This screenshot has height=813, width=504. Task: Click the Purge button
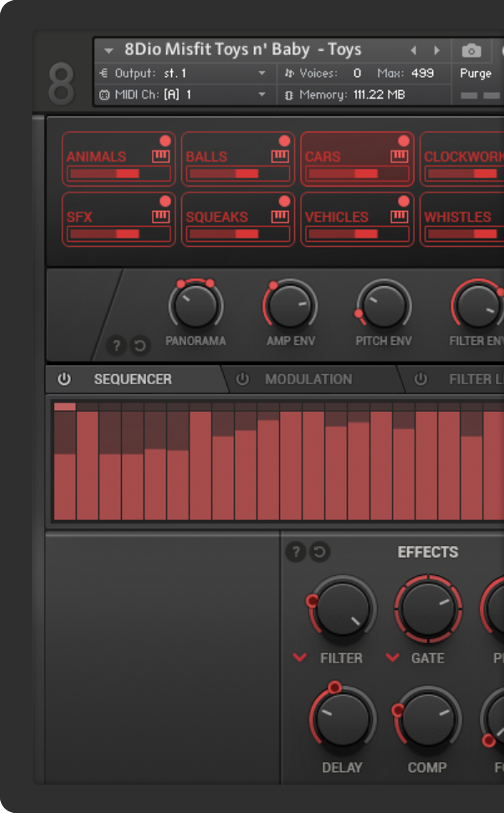pos(475,73)
